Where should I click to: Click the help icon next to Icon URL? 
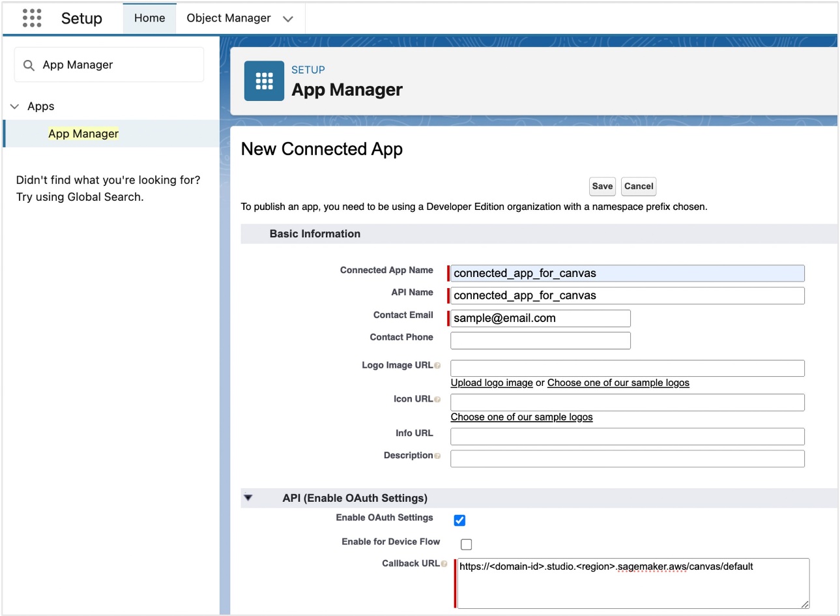[x=437, y=400]
